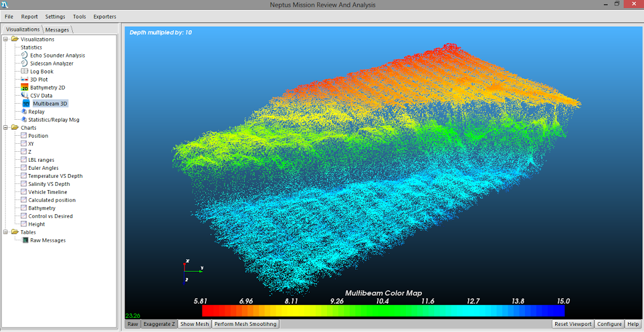Open the Report menu

[30, 17]
